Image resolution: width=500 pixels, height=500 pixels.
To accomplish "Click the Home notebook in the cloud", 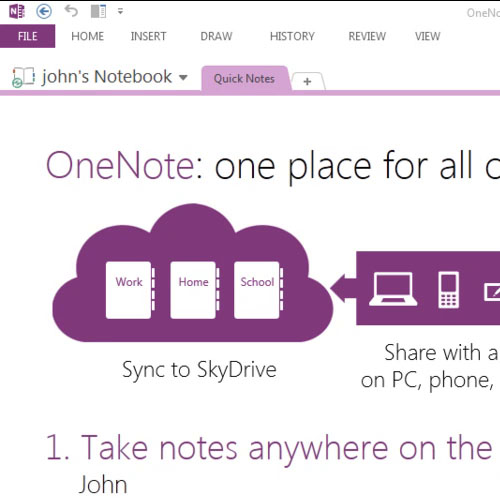I will pyautogui.click(x=195, y=290).
